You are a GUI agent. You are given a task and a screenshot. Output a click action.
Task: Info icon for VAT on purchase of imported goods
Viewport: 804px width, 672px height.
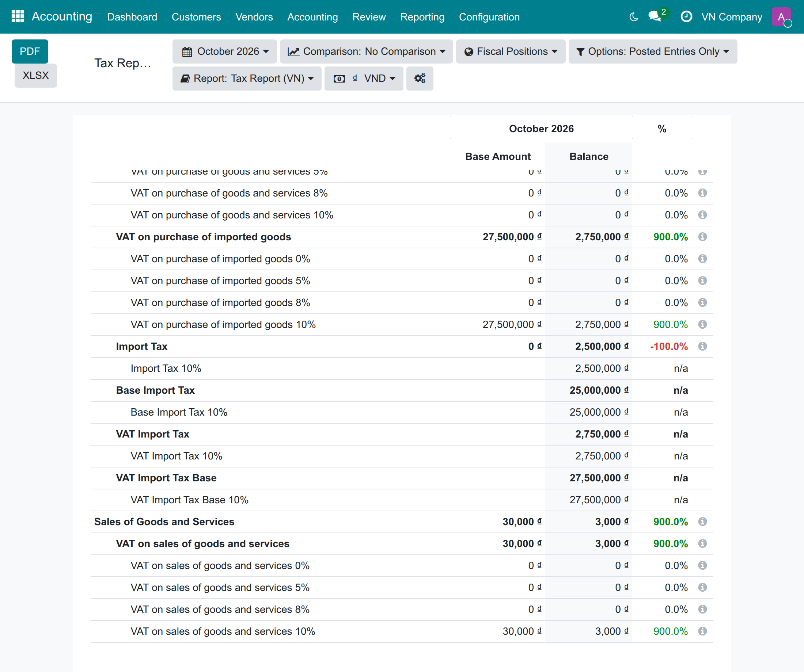(x=702, y=237)
